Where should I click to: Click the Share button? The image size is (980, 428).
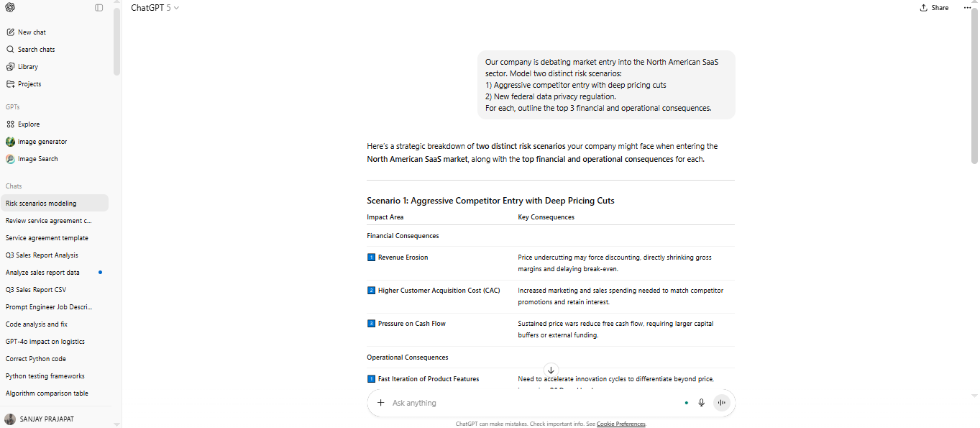(934, 8)
